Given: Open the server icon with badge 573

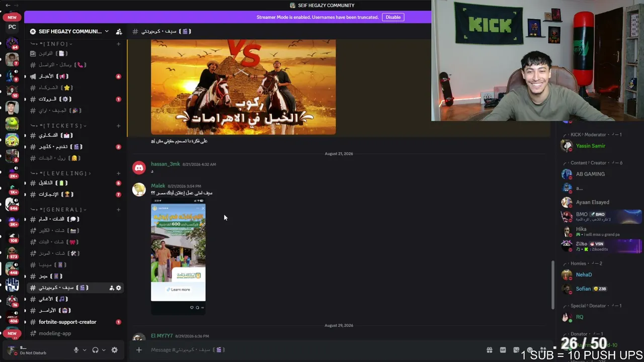Looking at the screenshot, I should click(12, 252).
